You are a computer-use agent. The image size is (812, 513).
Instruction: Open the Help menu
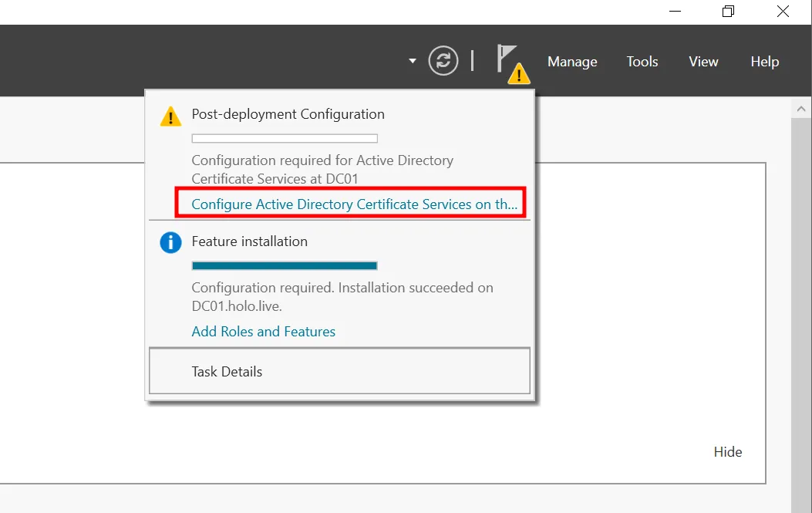(765, 62)
